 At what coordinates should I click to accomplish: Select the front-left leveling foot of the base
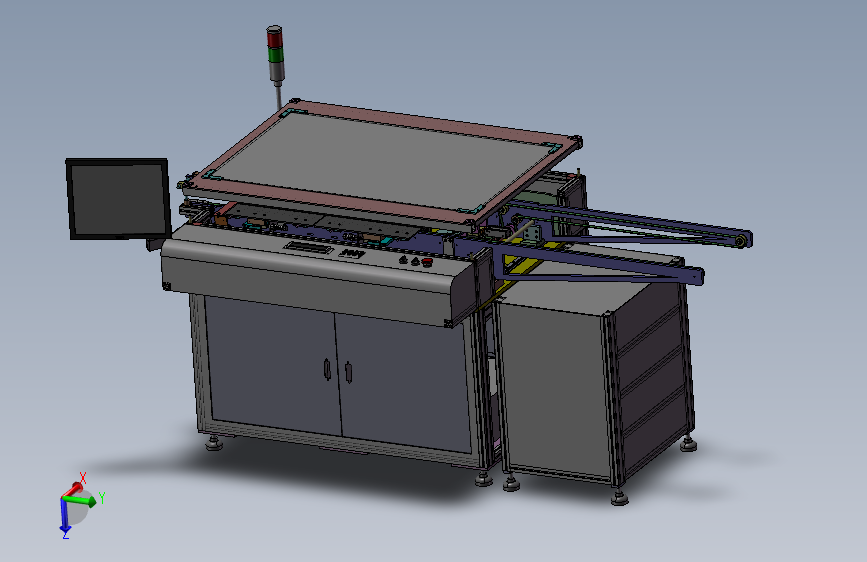(x=214, y=443)
